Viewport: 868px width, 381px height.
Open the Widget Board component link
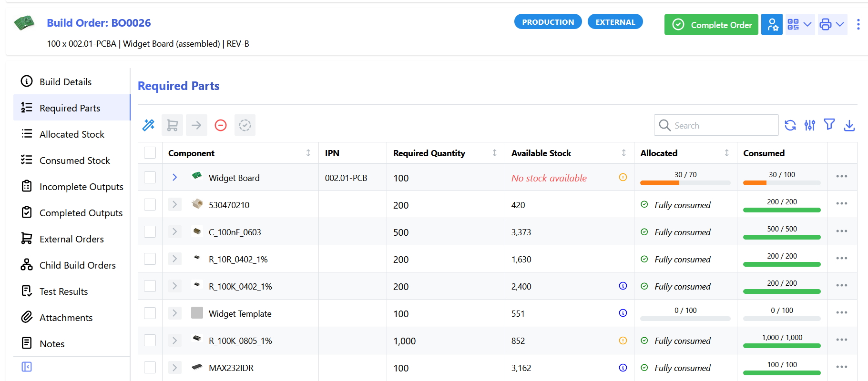[234, 178]
